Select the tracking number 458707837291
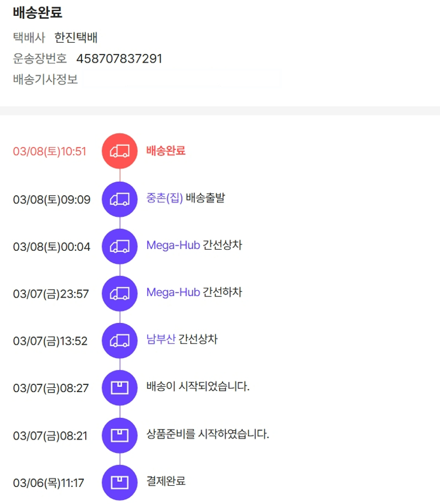The width and height of the screenshot is (440, 504). point(119,59)
